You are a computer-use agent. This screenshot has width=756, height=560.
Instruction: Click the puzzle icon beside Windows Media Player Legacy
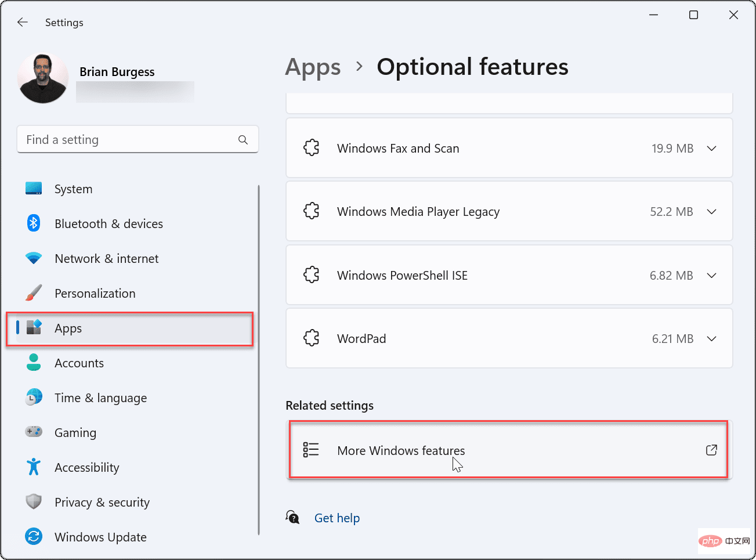point(312,211)
